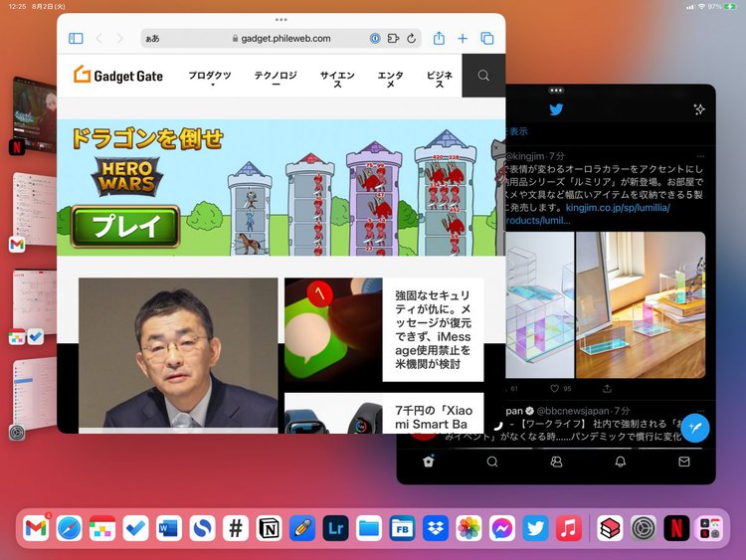Launch Lightroom from the dock

click(335, 528)
